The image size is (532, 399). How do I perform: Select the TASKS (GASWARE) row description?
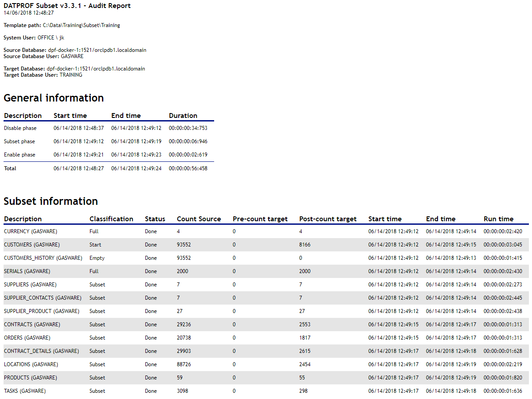click(x=25, y=391)
